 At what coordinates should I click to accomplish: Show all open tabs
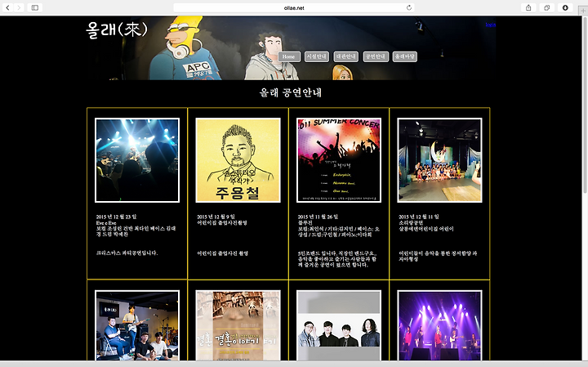coord(546,7)
